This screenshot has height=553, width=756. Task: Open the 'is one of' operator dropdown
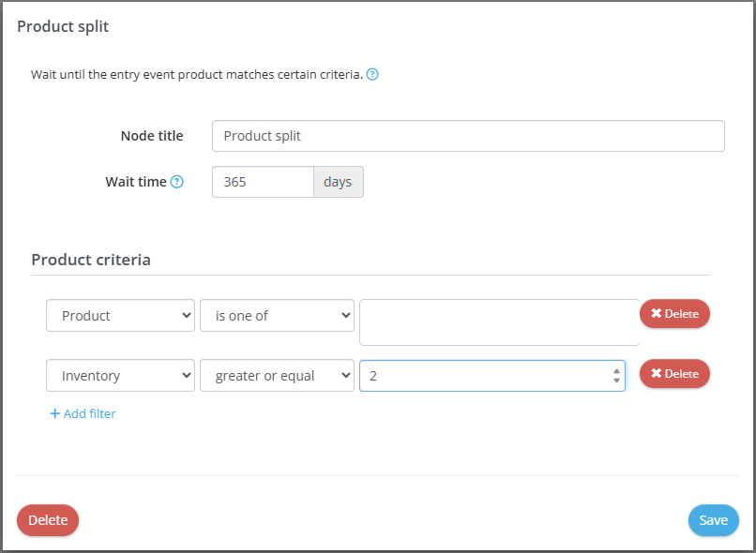[278, 316]
